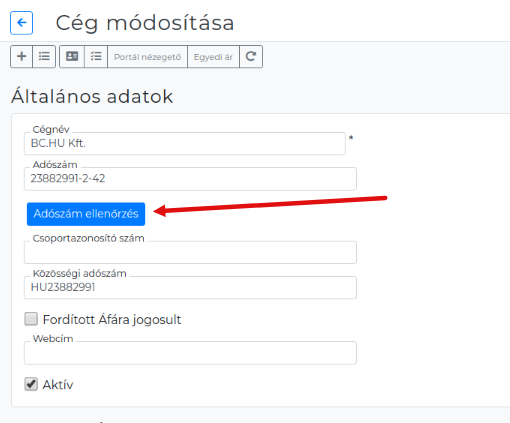Click into the Webcím field
Viewport: 510px width, 423px height.
[190, 353]
